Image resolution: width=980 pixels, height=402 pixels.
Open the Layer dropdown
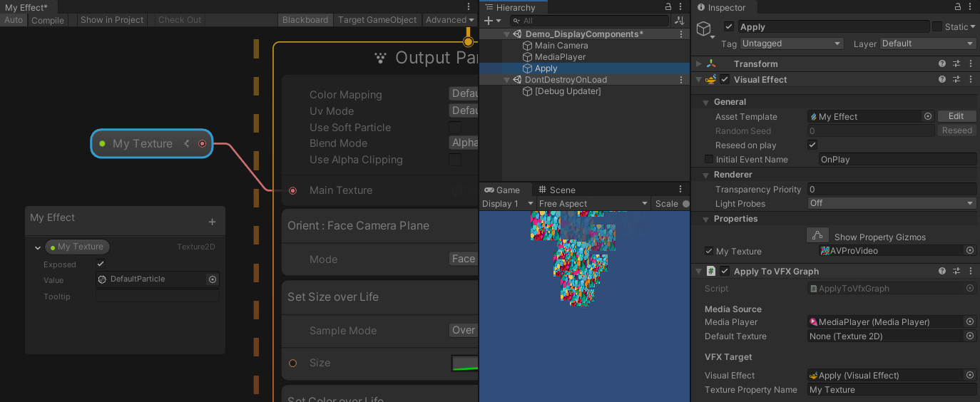tap(928, 43)
